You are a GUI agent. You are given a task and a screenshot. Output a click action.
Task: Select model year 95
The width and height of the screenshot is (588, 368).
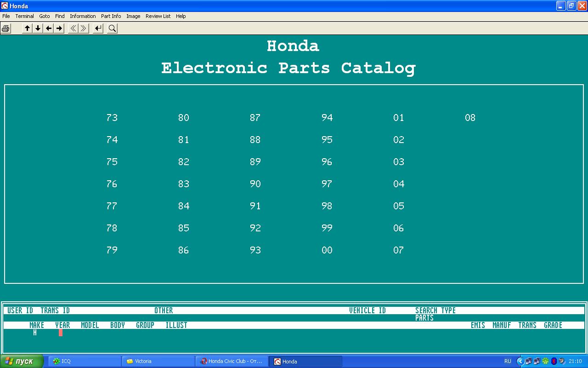[327, 140]
